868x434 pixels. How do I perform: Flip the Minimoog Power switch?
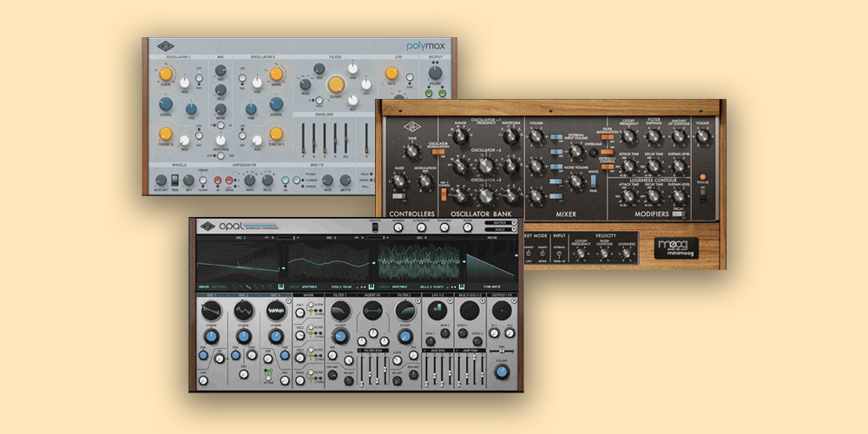tap(702, 195)
